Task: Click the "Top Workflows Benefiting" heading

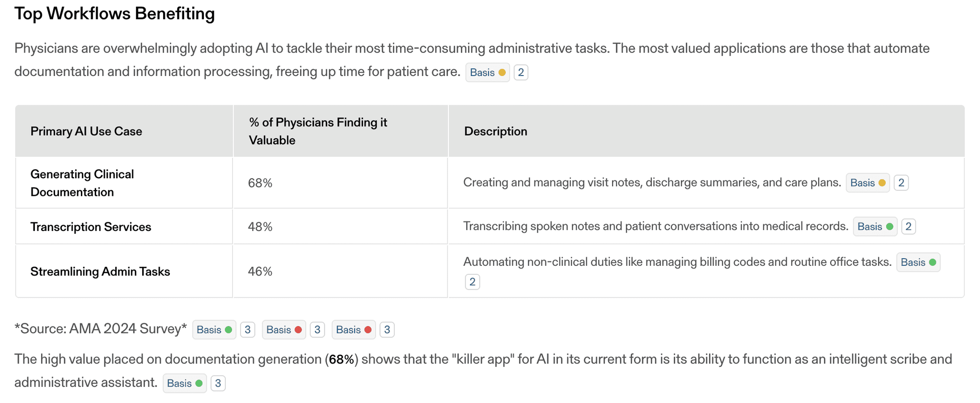Action: coord(114,14)
